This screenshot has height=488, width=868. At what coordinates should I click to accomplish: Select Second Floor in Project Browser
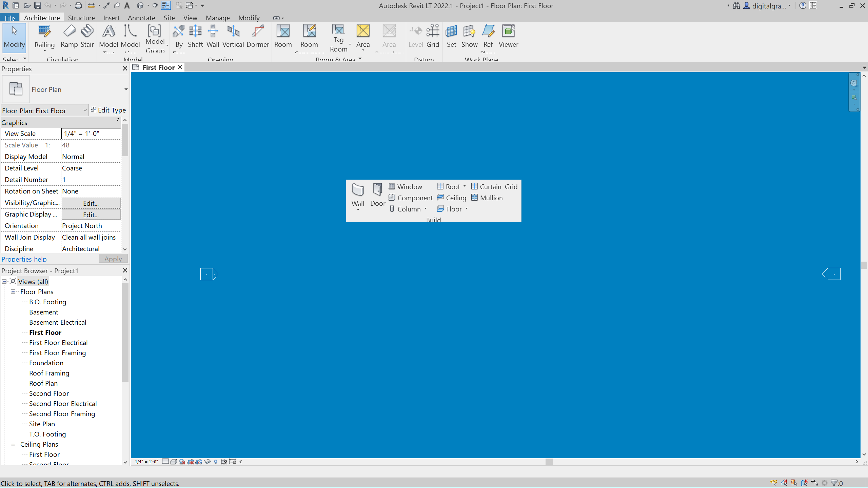(49, 393)
